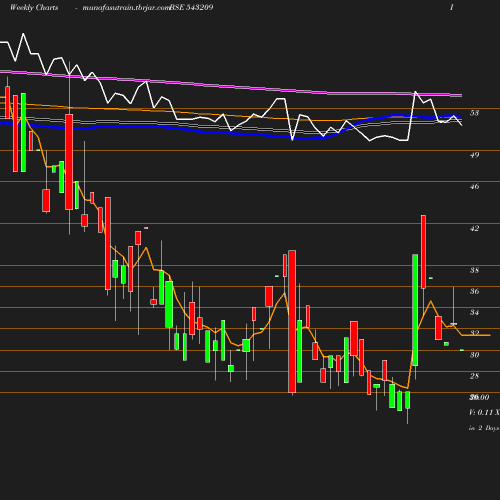Click the "30" price axis label
This screenshot has height=500, width=500.
point(474,355)
